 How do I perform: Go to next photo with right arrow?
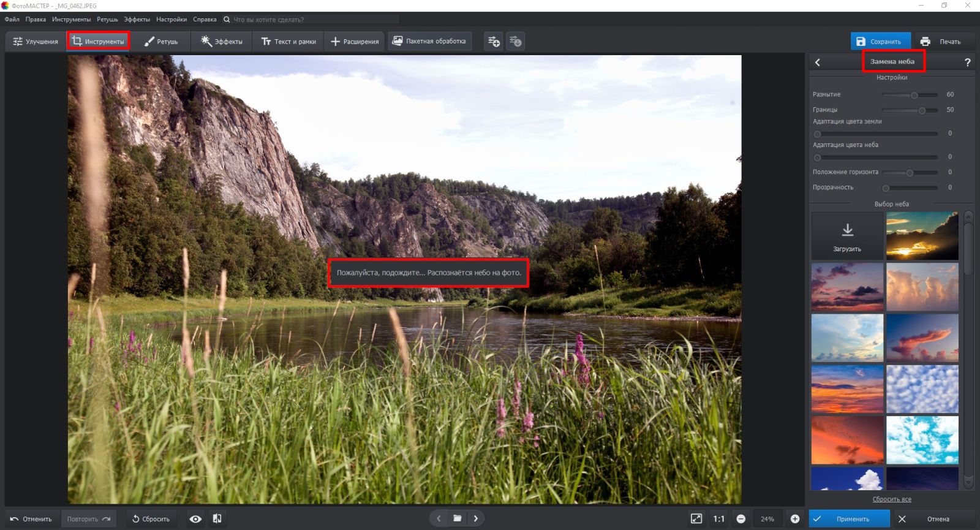point(476,518)
